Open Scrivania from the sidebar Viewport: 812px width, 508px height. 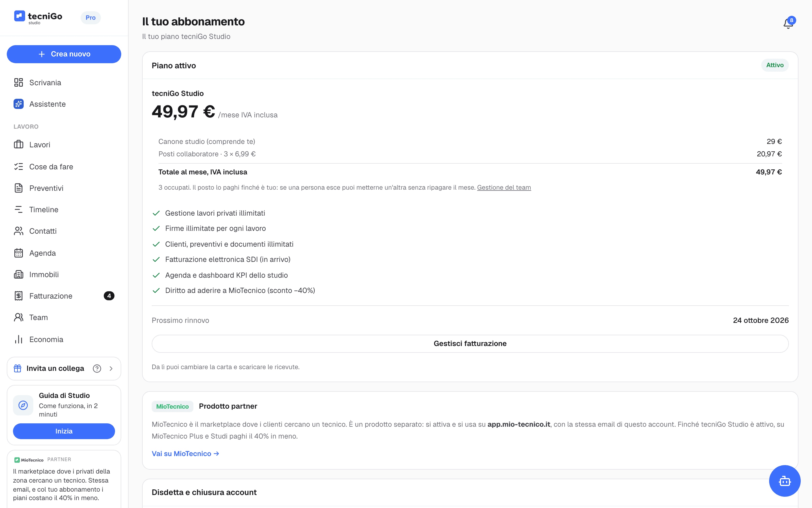[x=64, y=83]
